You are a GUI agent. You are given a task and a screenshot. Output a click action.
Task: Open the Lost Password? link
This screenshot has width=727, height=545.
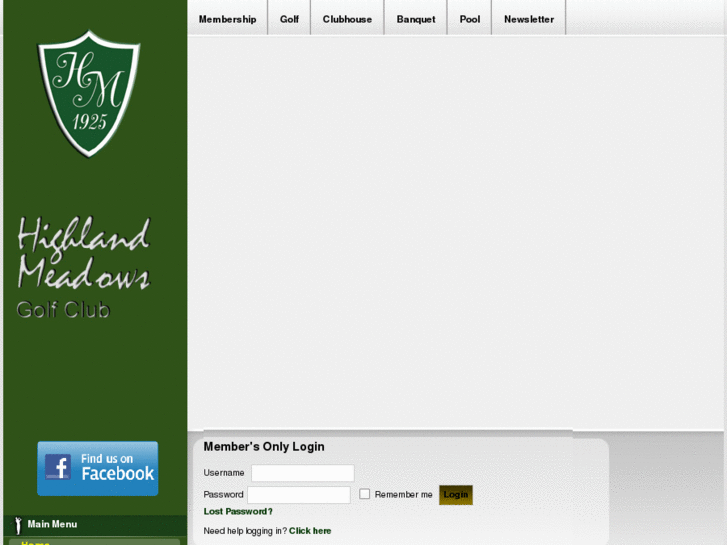pos(238,512)
